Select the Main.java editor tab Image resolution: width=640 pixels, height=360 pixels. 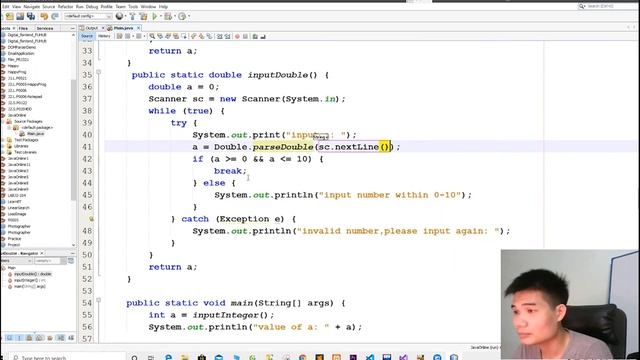click(x=123, y=28)
